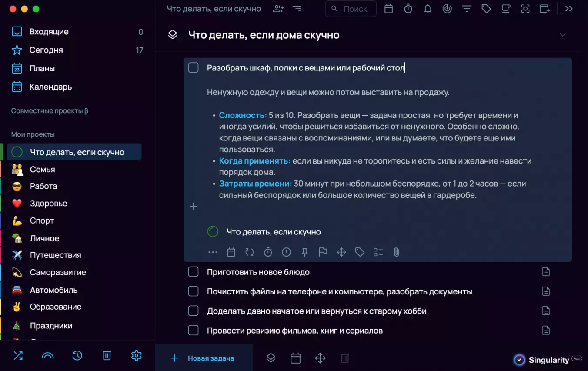Screen dimensions: 588x371
Task: Click the layers icon in bottom toolbar
Action: pos(271,358)
